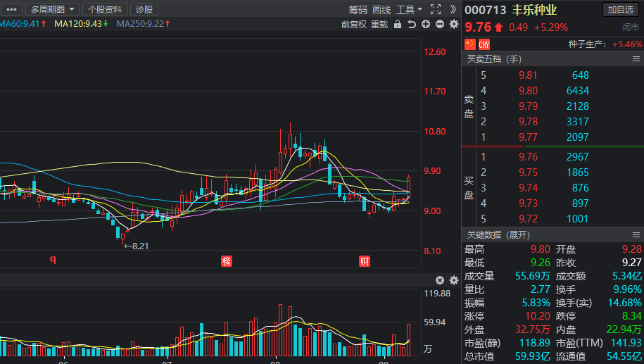644x364 pixels.
Task: Click buy volume 2967
Action: 577,156
